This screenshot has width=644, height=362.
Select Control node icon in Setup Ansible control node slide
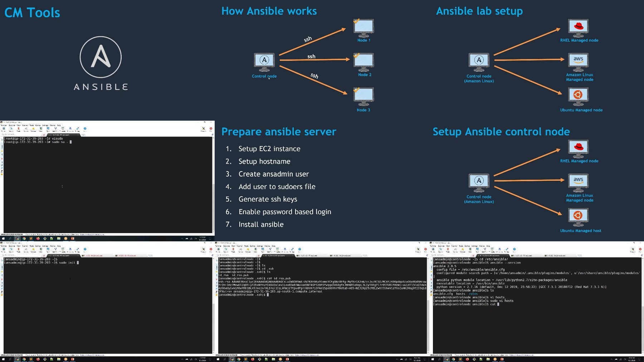click(x=479, y=183)
